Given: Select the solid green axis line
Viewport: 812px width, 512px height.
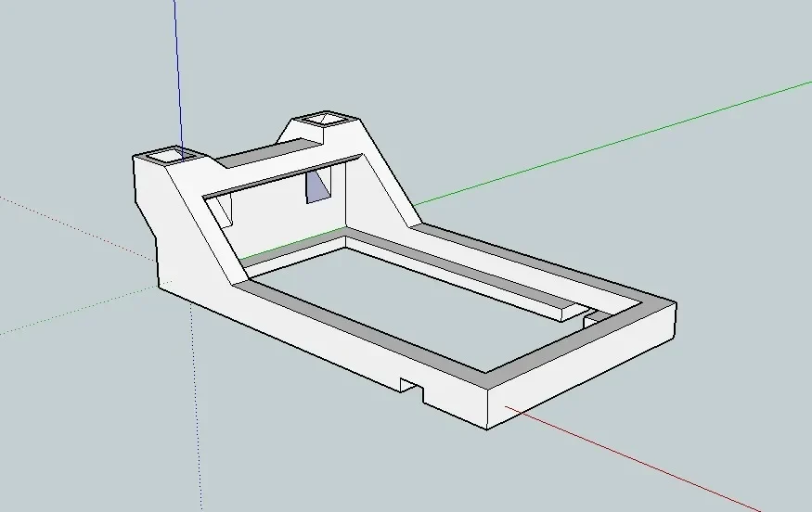Looking at the screenshot, I should click(x=611, y=142).
